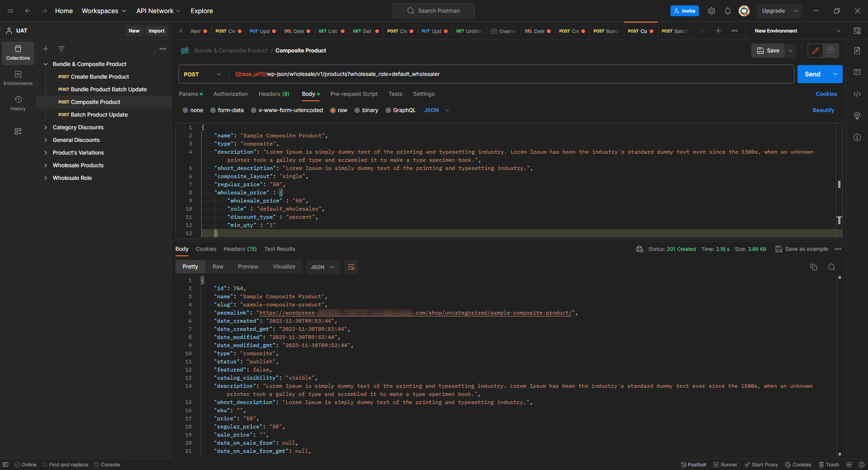Screen dimensions: 868x470
Task: Switch to the Authorization tab
Action: (231, 94)
